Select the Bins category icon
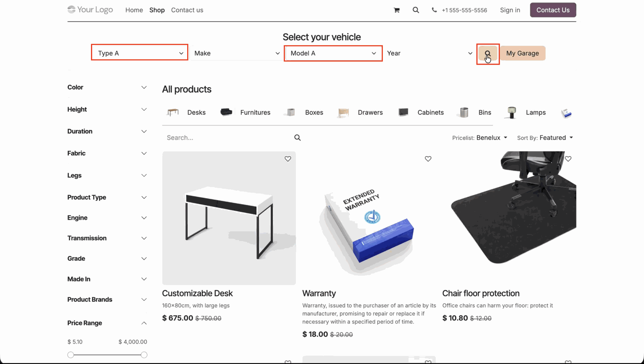 click(464, 112)
